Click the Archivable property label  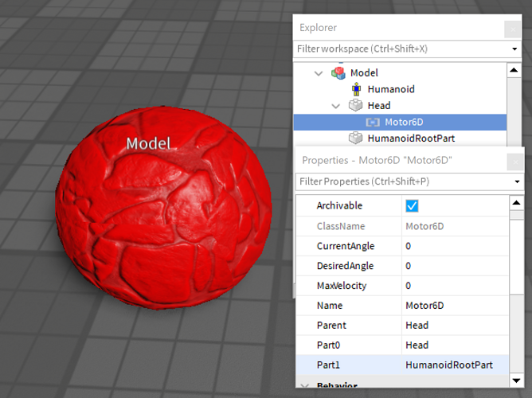339,206
